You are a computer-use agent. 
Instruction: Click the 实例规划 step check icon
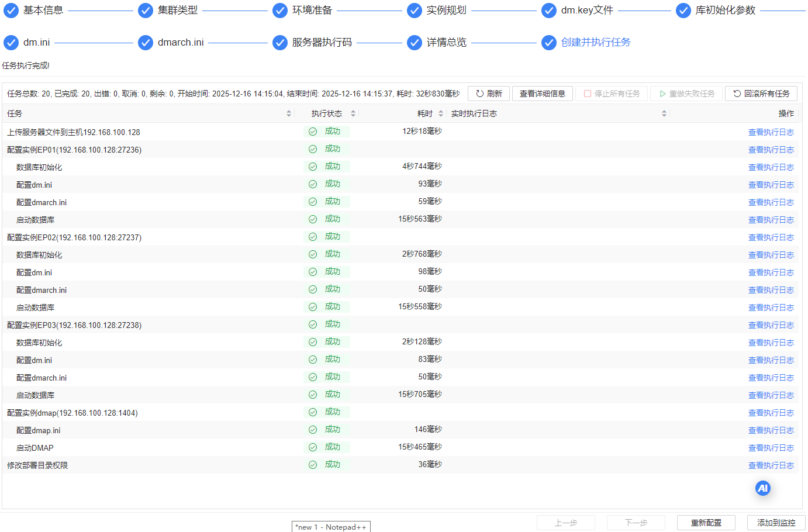415,11
